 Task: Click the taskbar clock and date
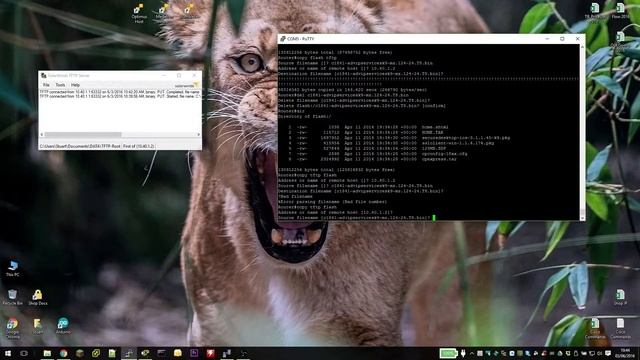(x=625, y=353)
